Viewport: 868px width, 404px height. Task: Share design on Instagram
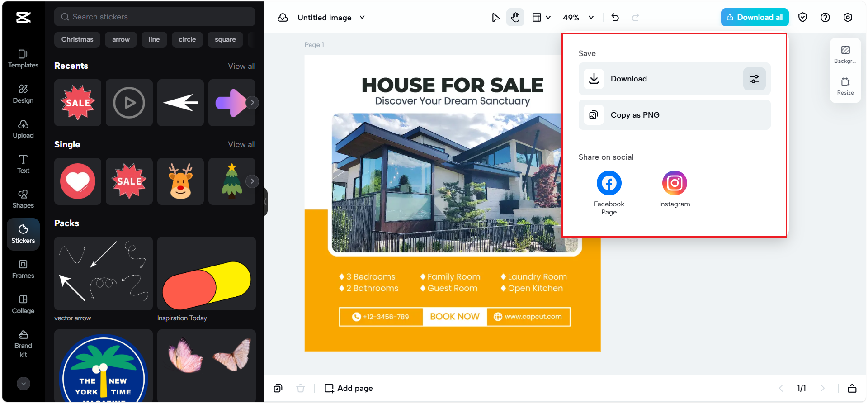pos(674,183)
